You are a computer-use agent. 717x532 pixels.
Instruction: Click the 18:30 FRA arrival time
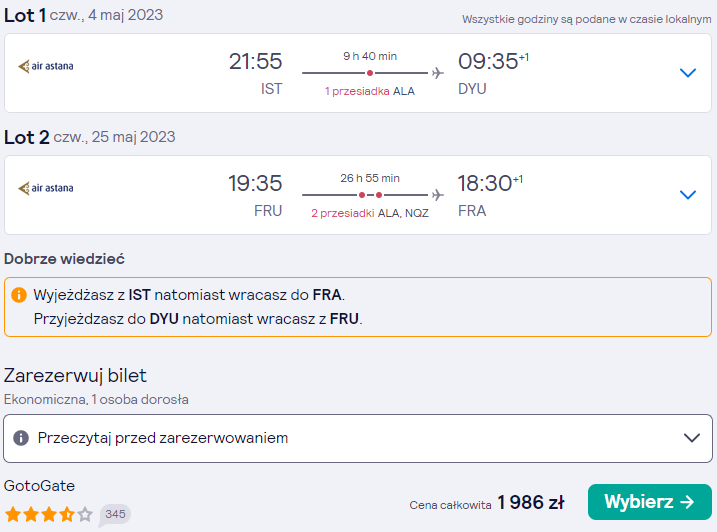(485, 183)
